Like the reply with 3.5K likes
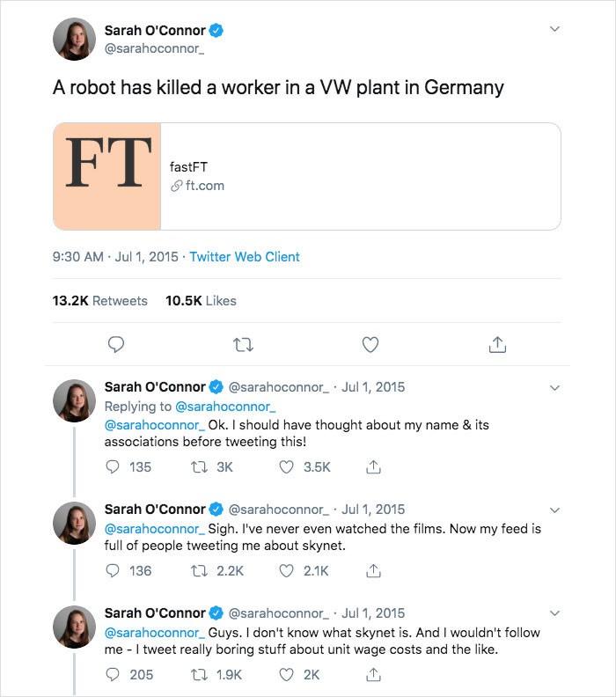 [x=286, y=467]
